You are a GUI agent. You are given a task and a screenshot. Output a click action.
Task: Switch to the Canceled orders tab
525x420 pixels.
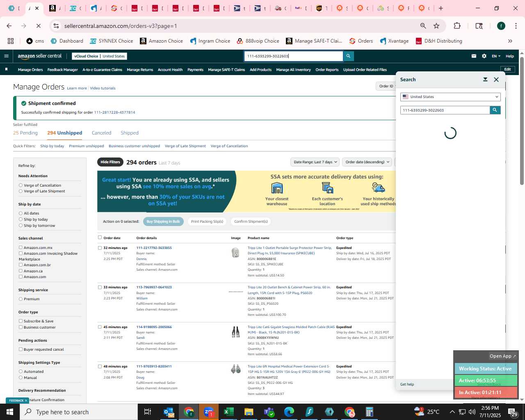tap(101, 133)
